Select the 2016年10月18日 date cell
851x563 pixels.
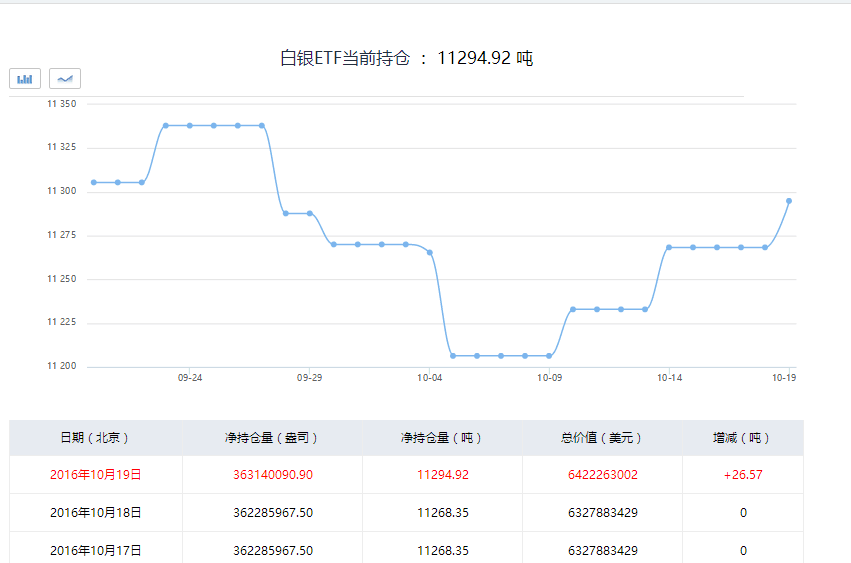(x=95, y=512)
